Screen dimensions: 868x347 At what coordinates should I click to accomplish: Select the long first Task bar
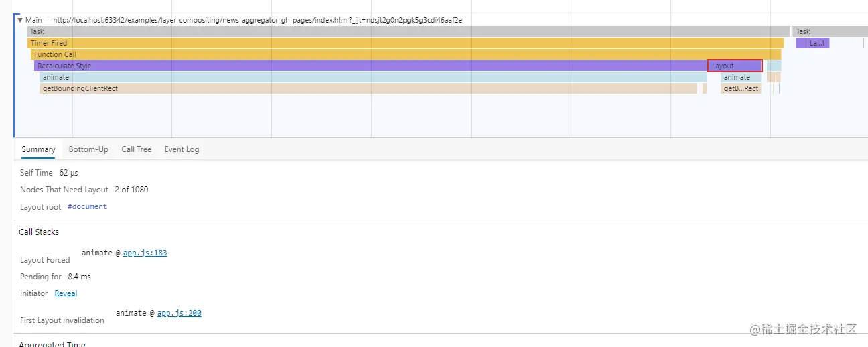[409, 31]
